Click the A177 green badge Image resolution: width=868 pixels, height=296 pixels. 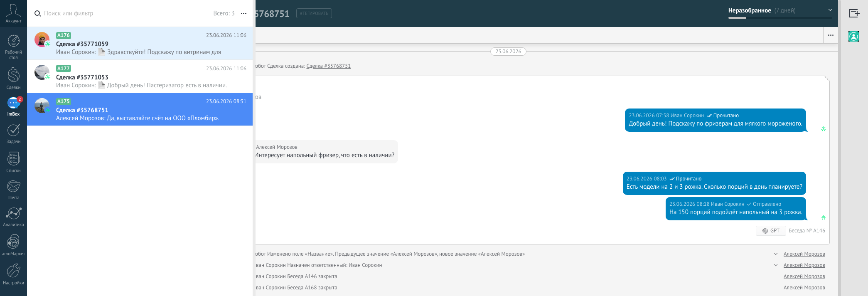(64, 69)
